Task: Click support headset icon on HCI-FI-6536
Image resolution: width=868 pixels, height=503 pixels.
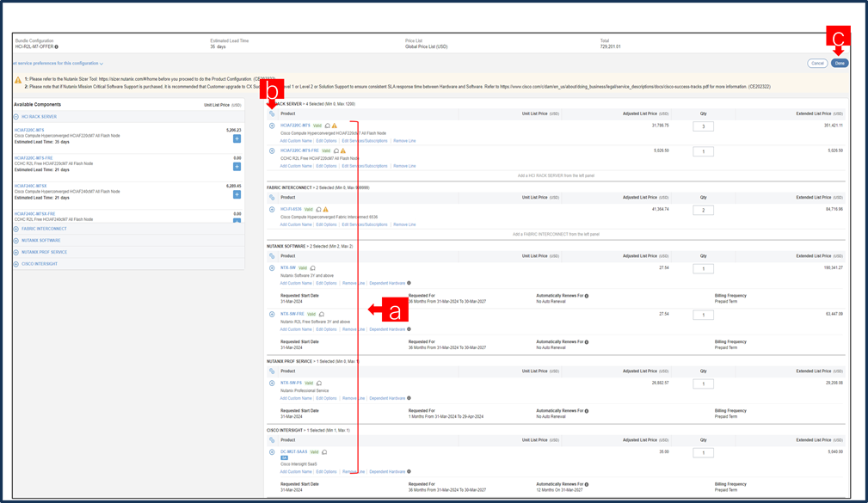Action: pos(318,210)
